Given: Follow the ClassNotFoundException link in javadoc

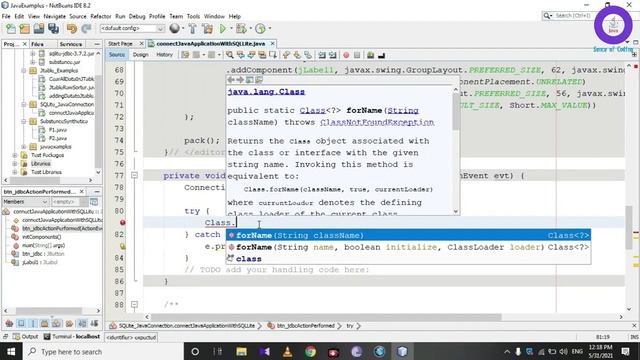Looking at the screenshot, I should pyautogui.click(x=377, y=122).
